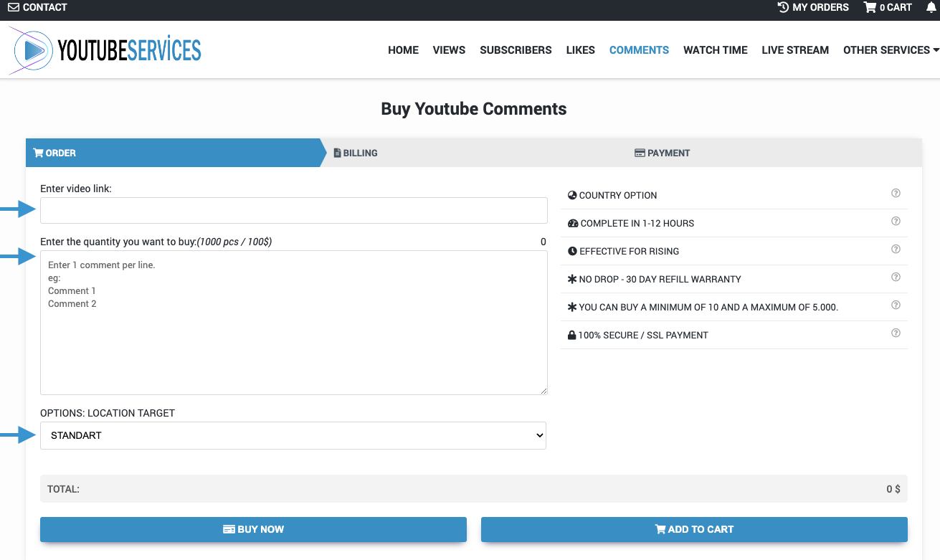The image size is (940, 560).
Task: Click help icon for Country Option
Action: tap(896, 194)
